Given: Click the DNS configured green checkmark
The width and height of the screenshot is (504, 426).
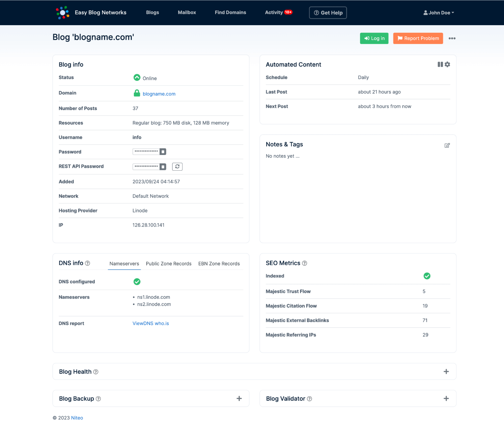Looking at the screenshot, I should click(x=137, y=282).
